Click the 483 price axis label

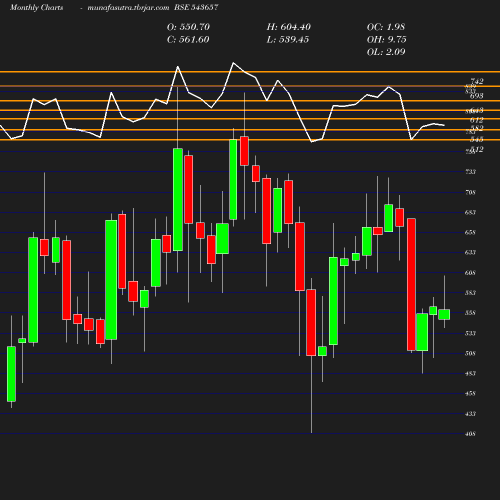470,373
